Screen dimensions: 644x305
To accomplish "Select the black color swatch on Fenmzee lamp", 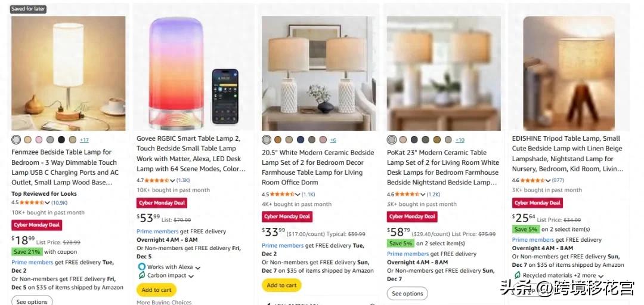I will 61,140.
